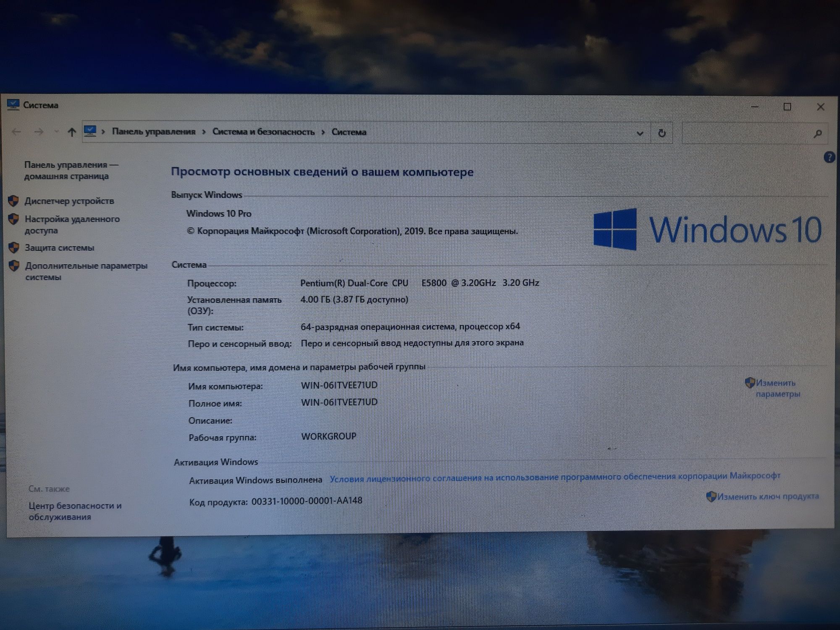
Task: Click the computer icon in address bar
Action: 90,131
